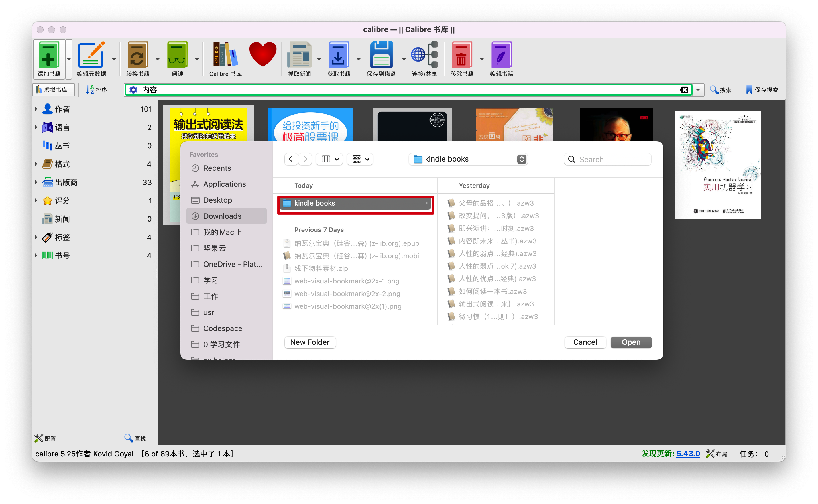
Task: Click the Layout (布局) status bar button
Action: [x=716, y=454]
